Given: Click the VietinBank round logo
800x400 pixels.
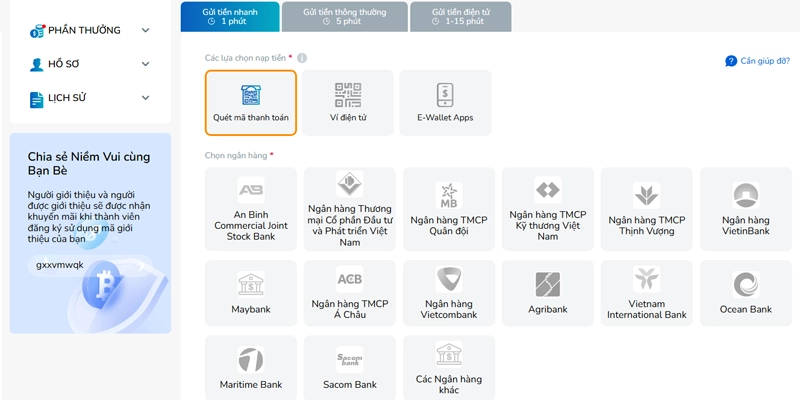Looking at the screenshot, I should 746,195.
